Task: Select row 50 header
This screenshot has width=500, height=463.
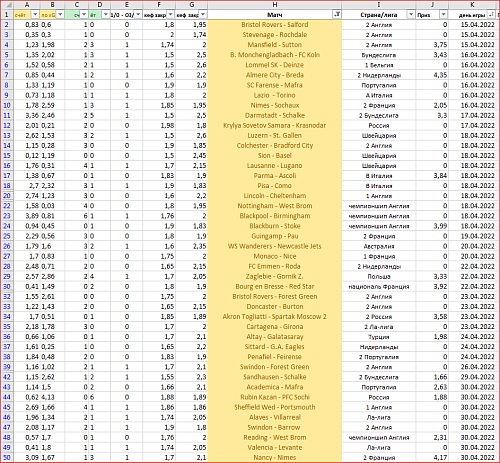Action: [7, 457]
